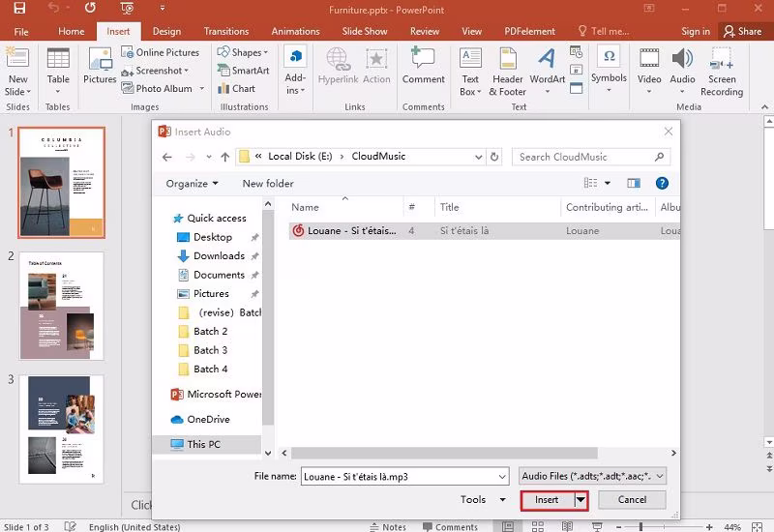Start Screen Recording from Media group

[x=722, y=72]
